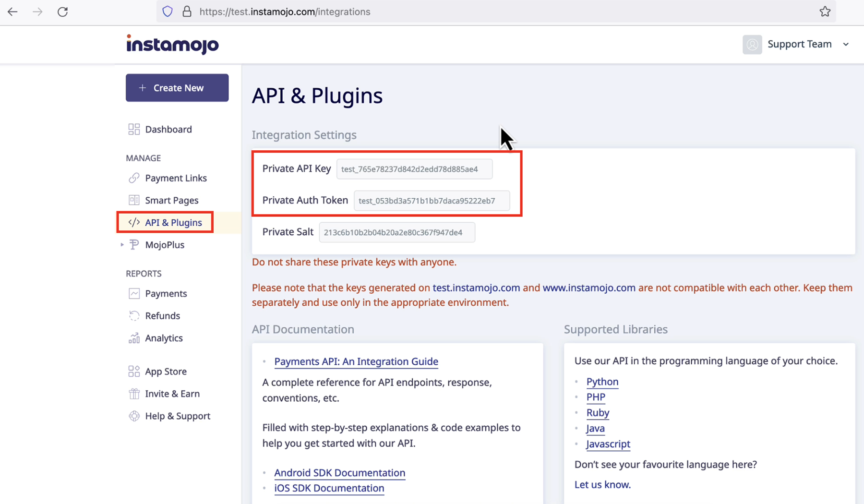
Task: Click the Instamojo logo
Action: [x=172, y=44]
